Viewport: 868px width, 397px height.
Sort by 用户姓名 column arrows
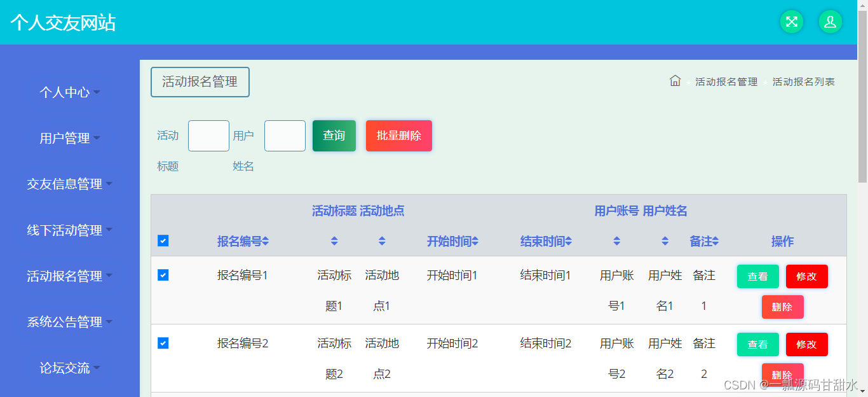[665, 241]
